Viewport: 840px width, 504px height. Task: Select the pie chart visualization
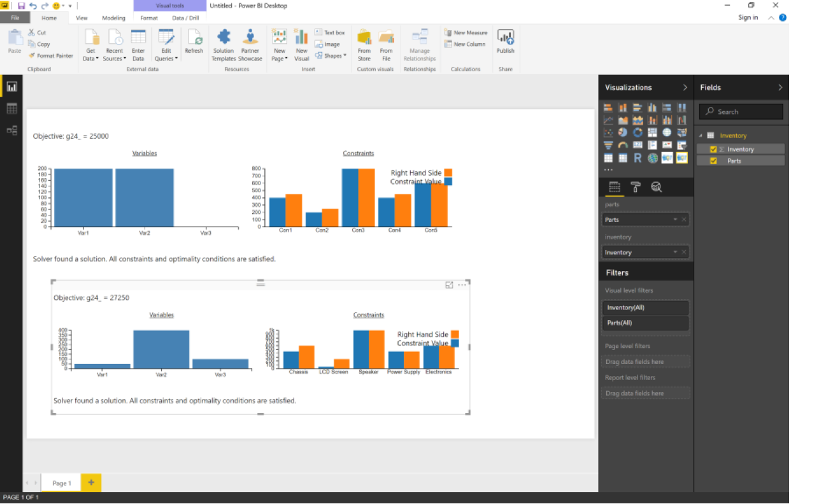coord(623,133)
